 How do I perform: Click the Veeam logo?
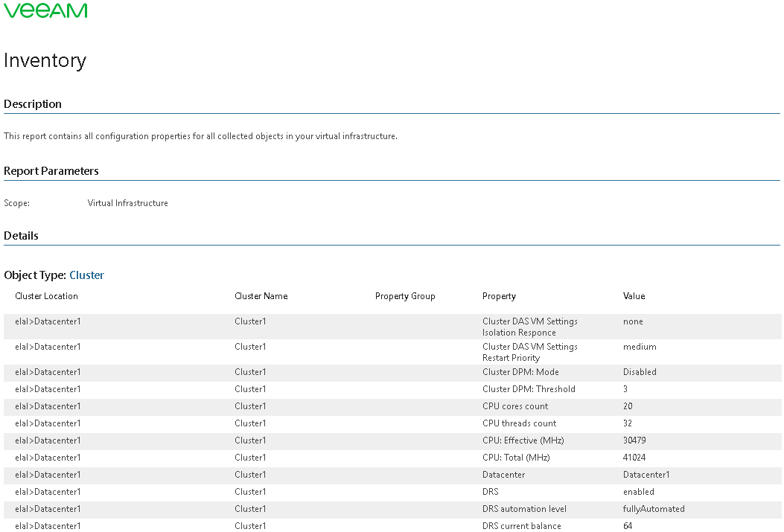point(45,10)
